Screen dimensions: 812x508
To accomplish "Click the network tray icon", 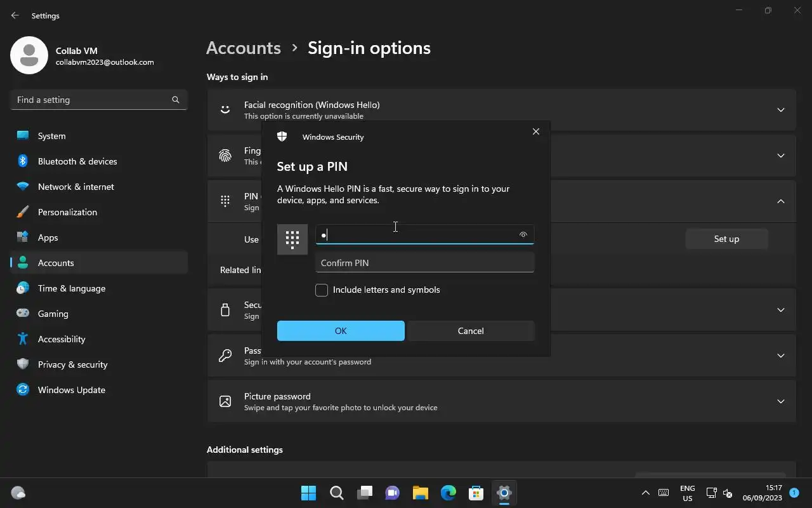I will (712, 493).
